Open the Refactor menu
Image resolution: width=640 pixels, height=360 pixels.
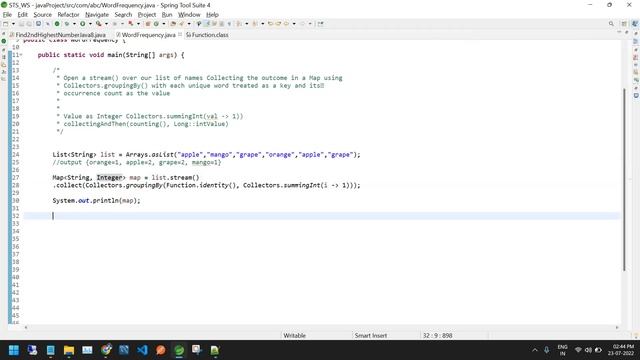pyautogui.click(x=68, y=14)
